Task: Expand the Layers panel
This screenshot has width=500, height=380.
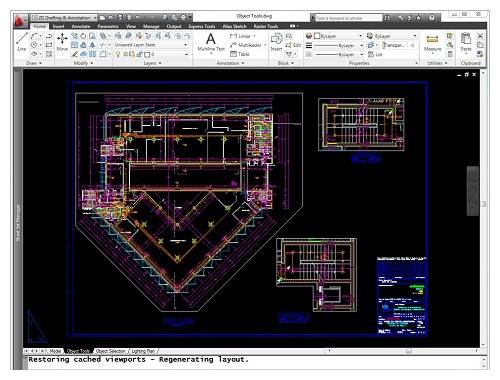Action: pos(152,63)
